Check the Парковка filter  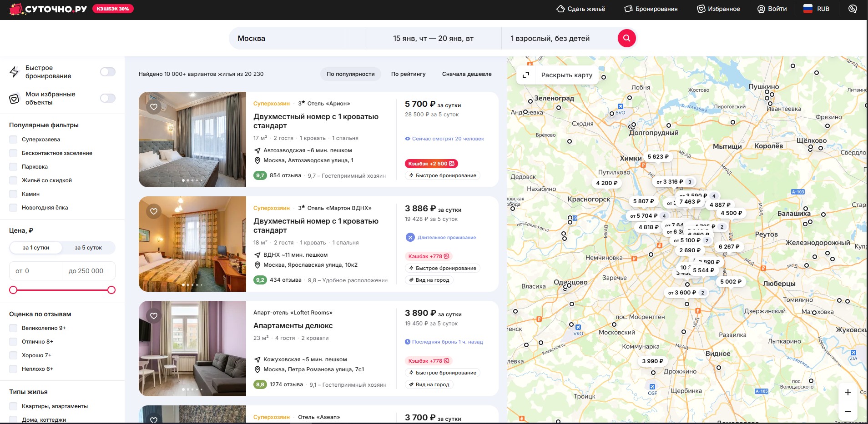click(14, 167)
